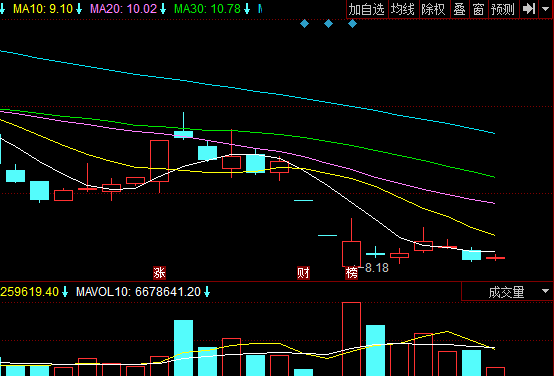Click the middle blue diamond event marker
The height and width of the screenshot is (376, 554).
point(328,24)
